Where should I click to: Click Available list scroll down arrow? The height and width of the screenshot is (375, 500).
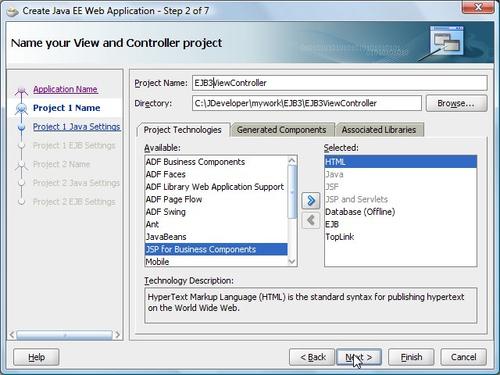(292, 262)
